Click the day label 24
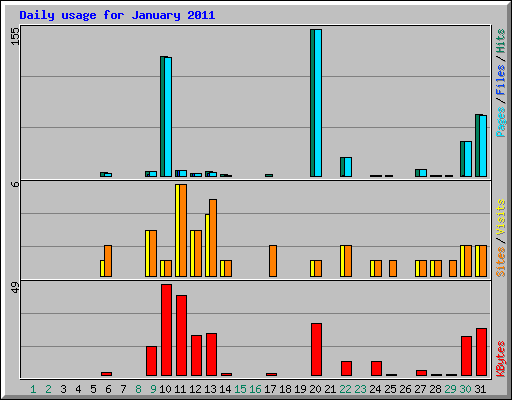Image resolution: width=512 pixels, height=400 pixels. 375,389
